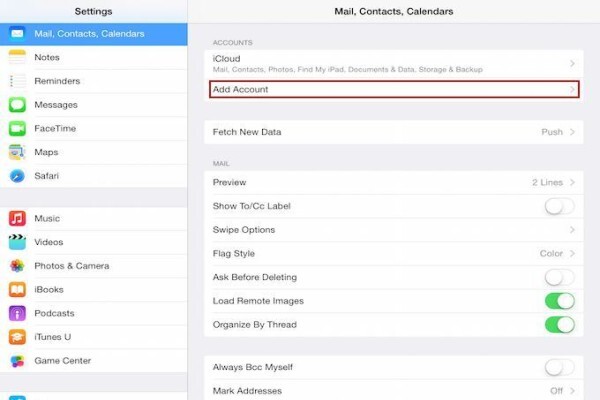The width and height of the screenshot is (600, 400).
Task: Tap the Game Center bubbles icon
Action: click(x=17, y=361)
